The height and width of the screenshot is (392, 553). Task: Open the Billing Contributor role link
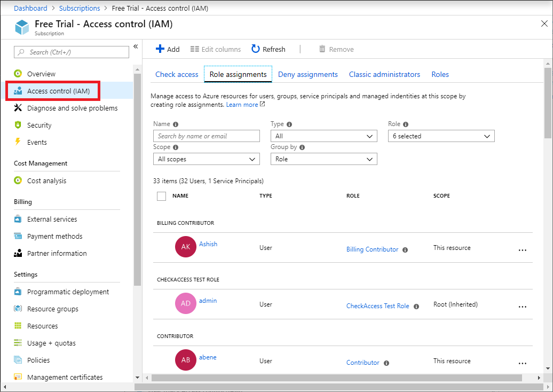(x=372, y=249)
